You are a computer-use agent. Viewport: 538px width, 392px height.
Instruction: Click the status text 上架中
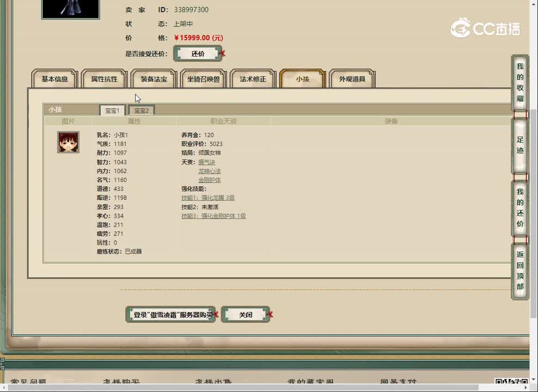(x=183, y=23)
